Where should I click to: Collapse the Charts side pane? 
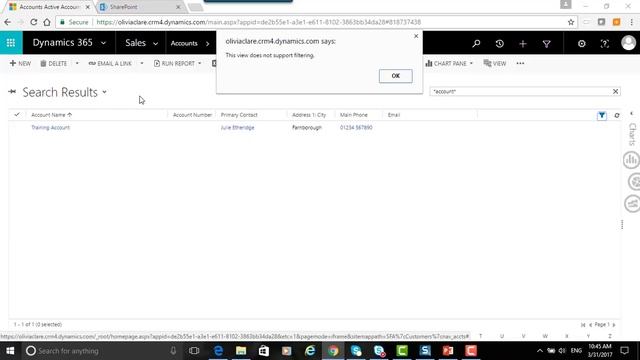[631, 114]
